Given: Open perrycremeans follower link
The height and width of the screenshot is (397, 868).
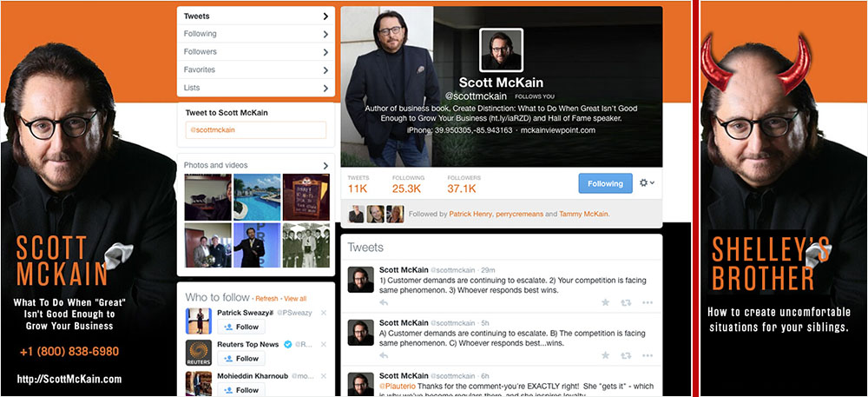Looking at the screenshot, I should pyautogui.click(x=518, y=214).
